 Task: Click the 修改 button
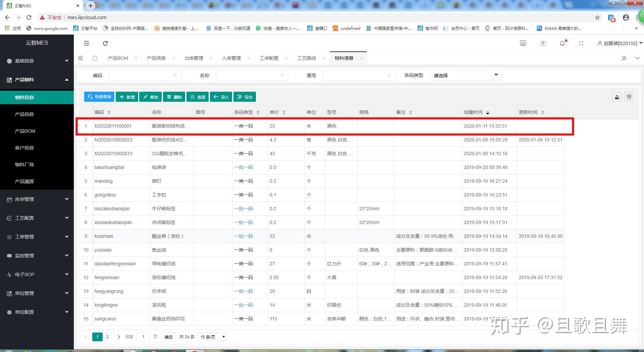(x=150, y=97)
